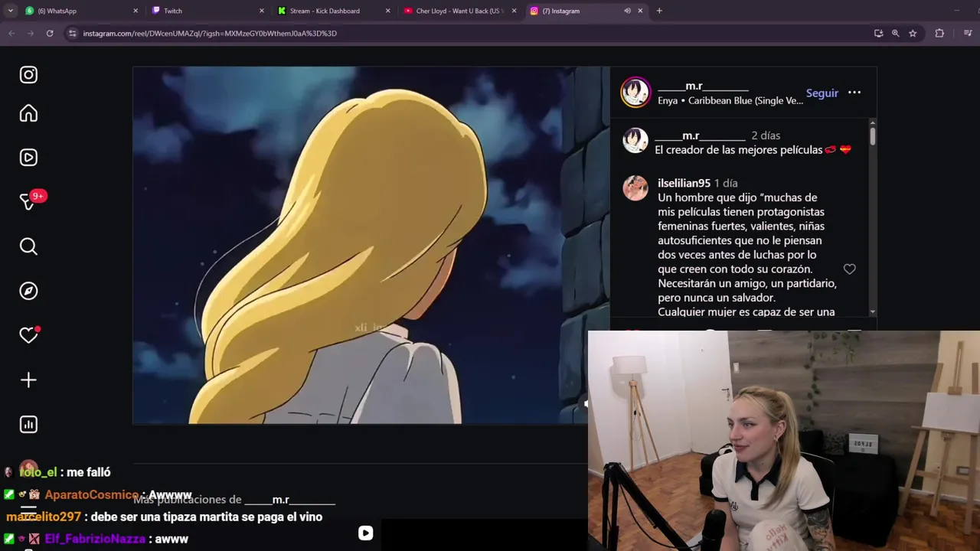Click the Reels play icon below post
The height and width of the screenshot is (551, 980).
pos(365,533)
